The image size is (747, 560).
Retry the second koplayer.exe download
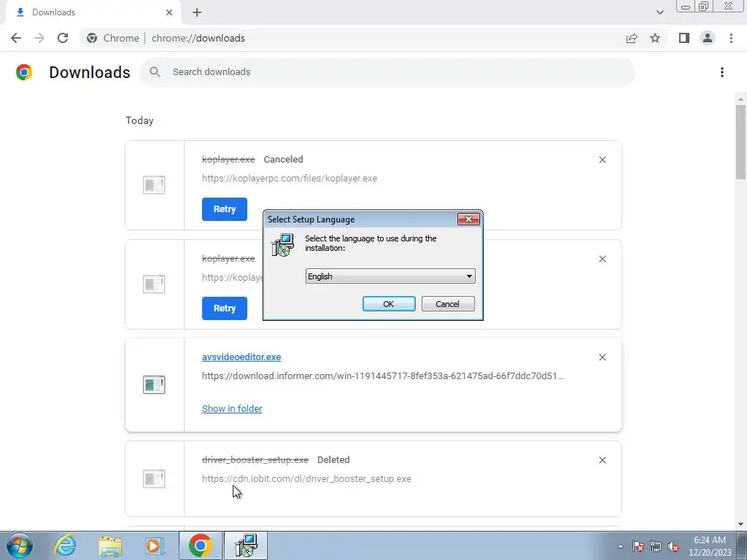[x=225, y=308]
